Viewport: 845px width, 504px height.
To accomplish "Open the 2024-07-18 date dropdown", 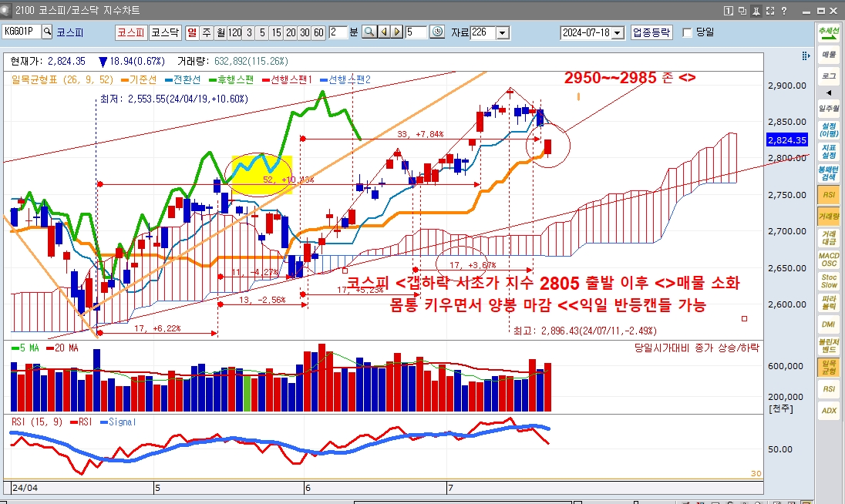I will click(x=618, y=33).
